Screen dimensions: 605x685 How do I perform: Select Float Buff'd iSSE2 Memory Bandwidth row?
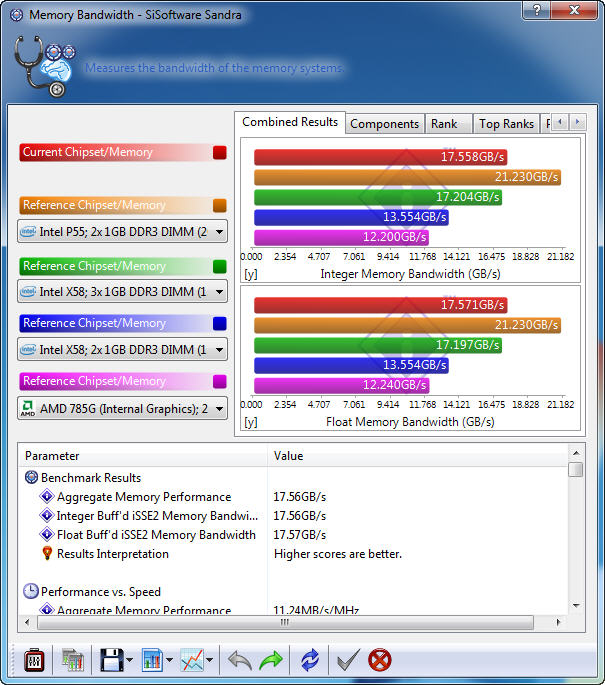click(293, 535)
